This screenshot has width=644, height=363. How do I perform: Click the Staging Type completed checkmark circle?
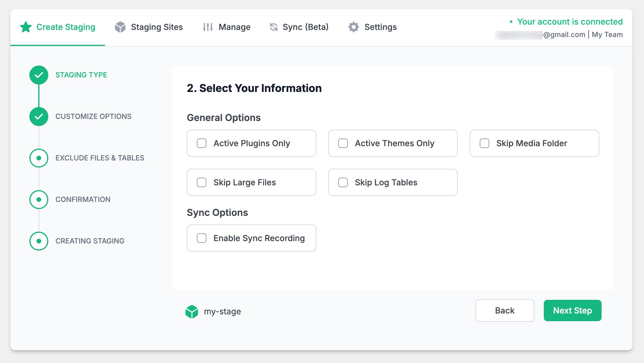(39, 75)
